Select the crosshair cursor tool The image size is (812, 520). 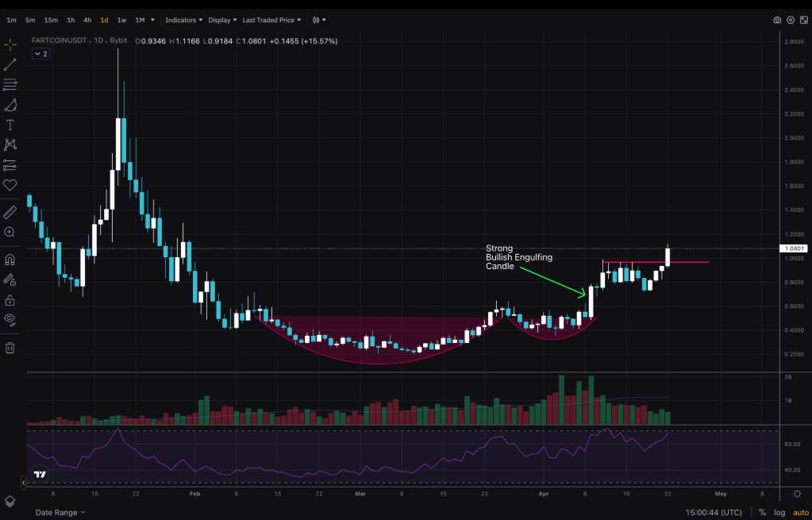point(10,45)
